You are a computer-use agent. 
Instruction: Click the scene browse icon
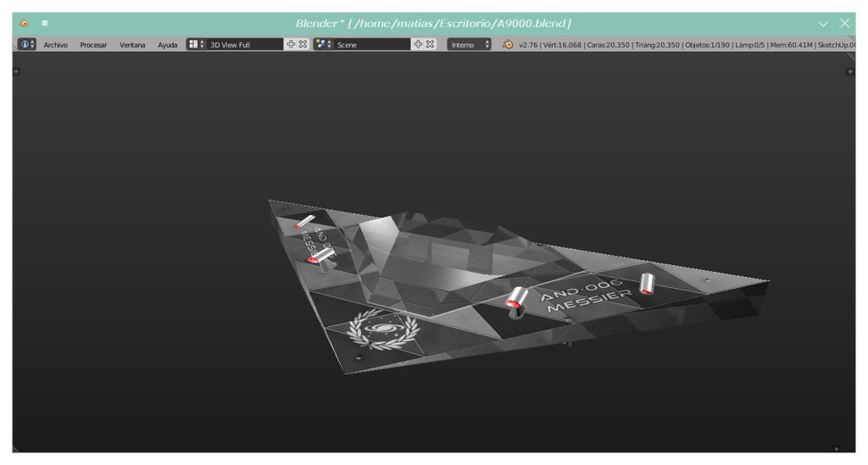(323, 44)
